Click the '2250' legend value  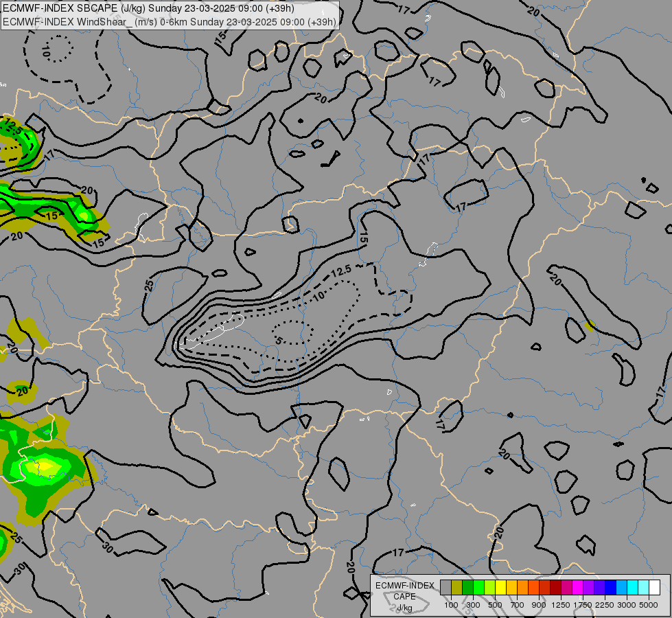605,605
